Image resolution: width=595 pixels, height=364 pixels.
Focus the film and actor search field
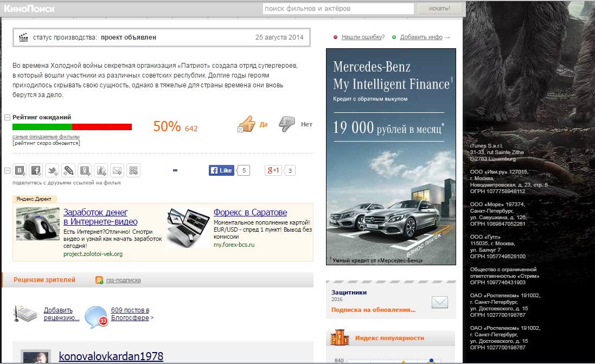(x=338, y=8)
